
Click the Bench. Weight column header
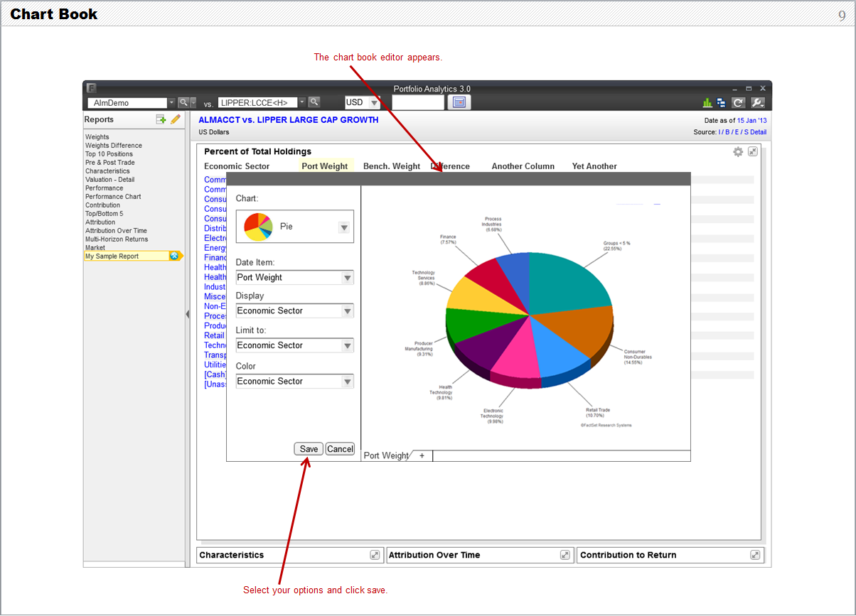click(392, 166)
